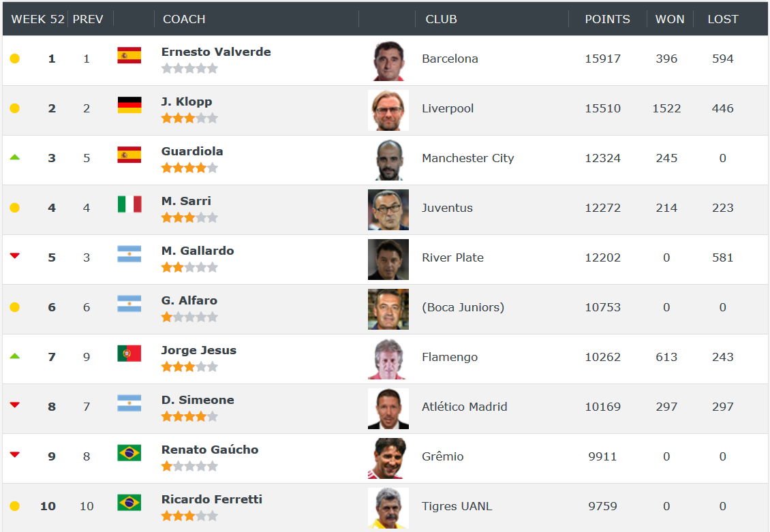Click the COACH column header
Screen dimensions: 770x532
[x=184, y=19]
